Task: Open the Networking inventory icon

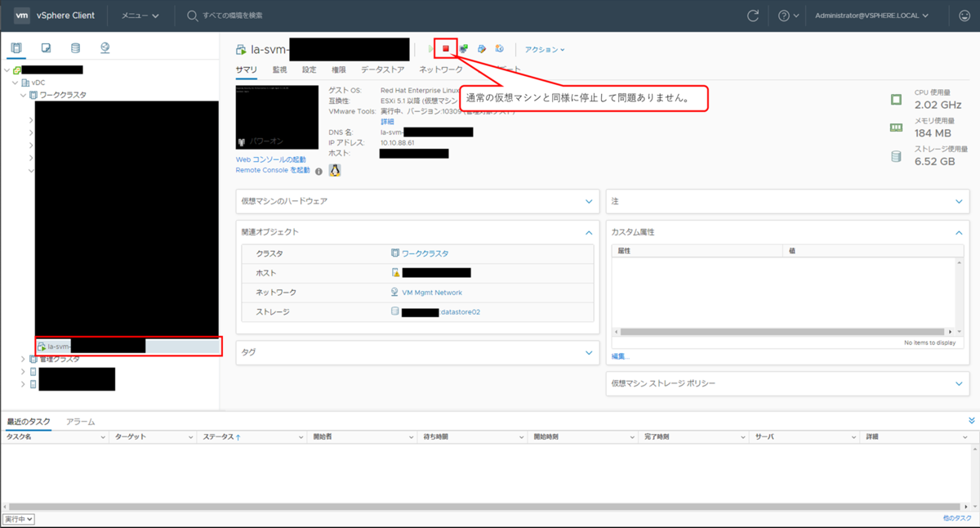Action: (x=105, y=47)
